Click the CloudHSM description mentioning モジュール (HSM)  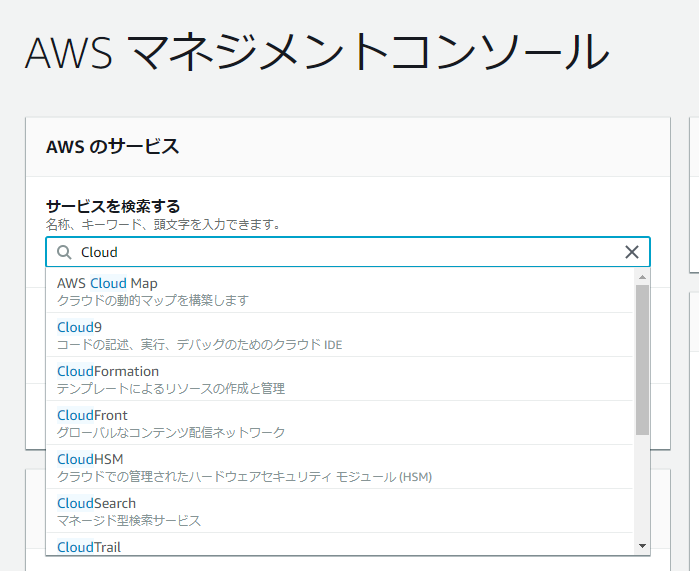click(244, 477)
